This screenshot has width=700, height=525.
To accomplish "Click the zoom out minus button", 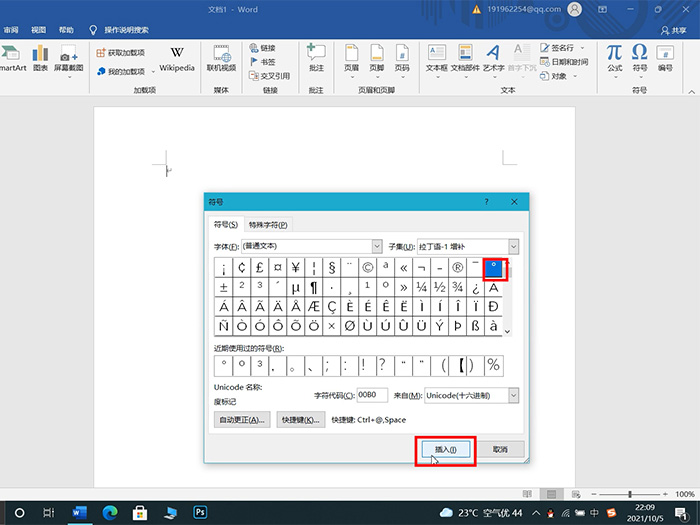I will [594, 494].
